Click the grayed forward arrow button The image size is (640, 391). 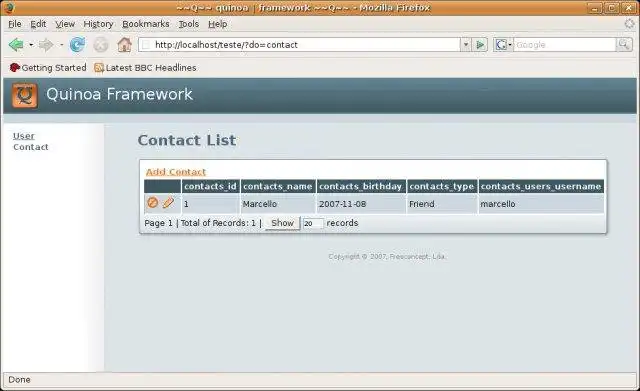[46, 44]
